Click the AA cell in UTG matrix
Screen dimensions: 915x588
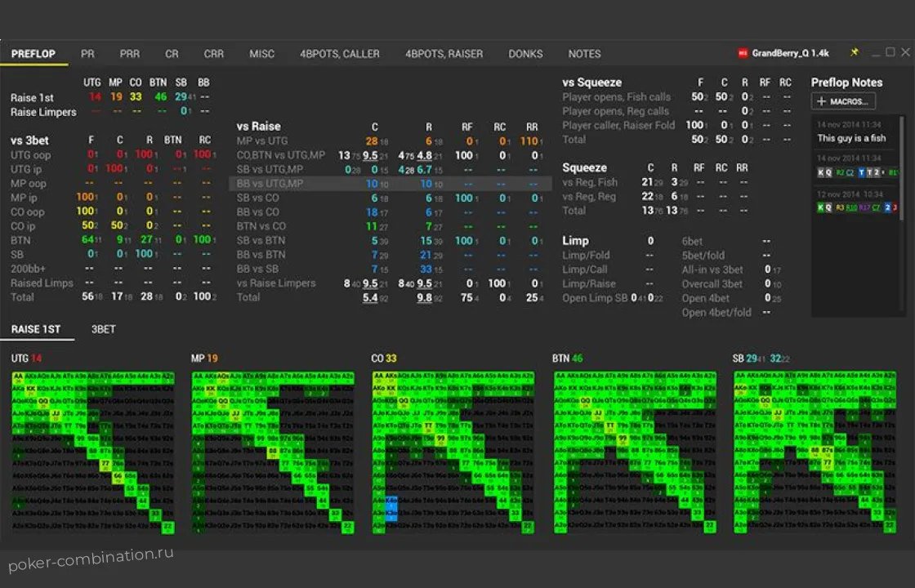click(x=18, y=376)
